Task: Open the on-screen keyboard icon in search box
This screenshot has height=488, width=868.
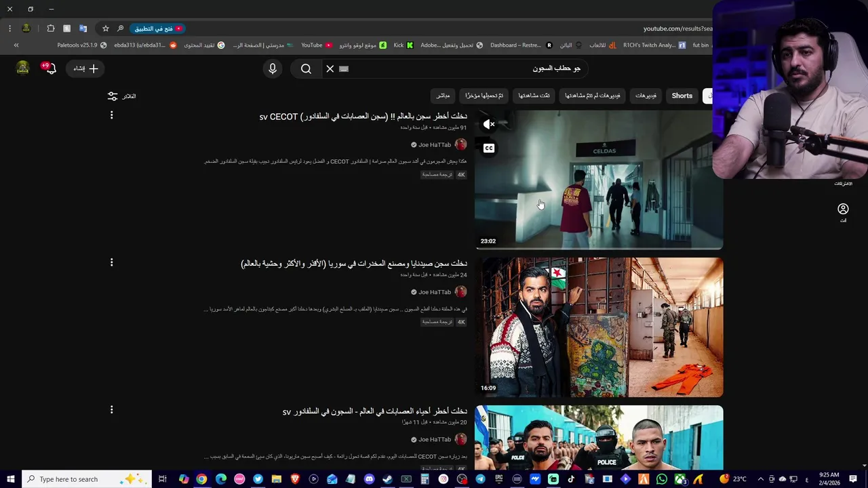Action: click(x=344, y=68)
